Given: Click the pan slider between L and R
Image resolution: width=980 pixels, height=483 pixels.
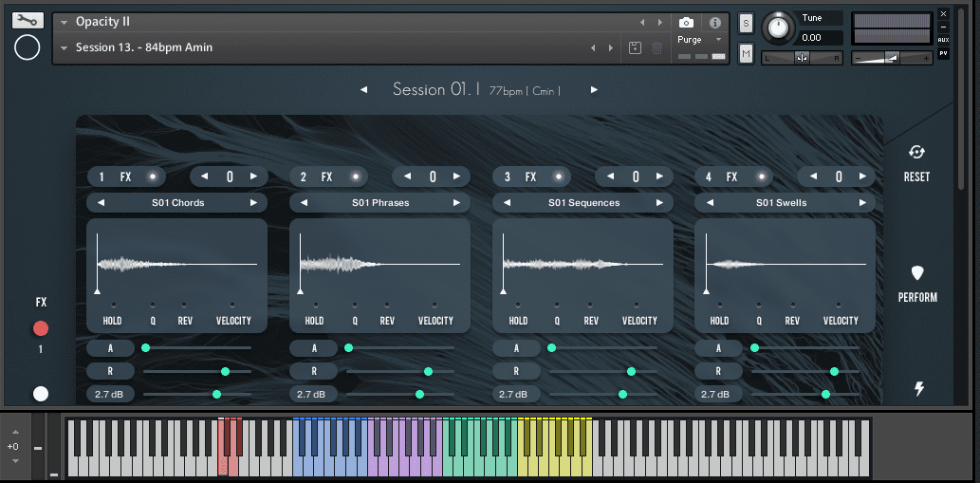Looking at the screenshot, I should 802,58.
